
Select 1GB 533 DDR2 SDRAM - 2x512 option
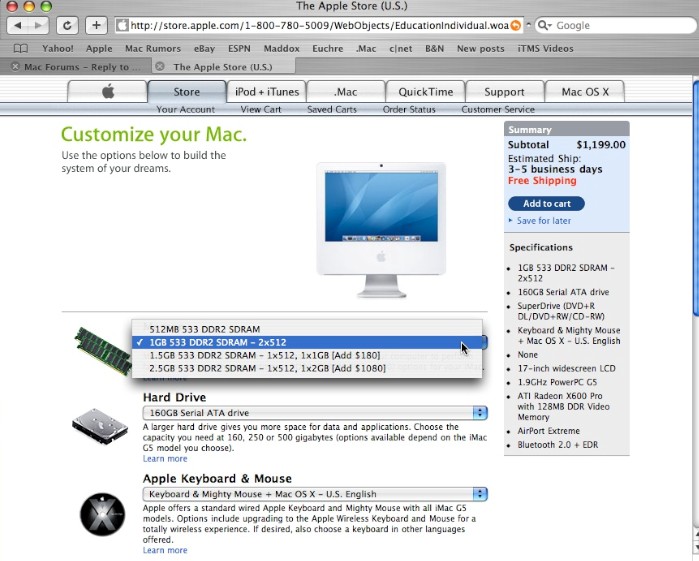point(307,342)
